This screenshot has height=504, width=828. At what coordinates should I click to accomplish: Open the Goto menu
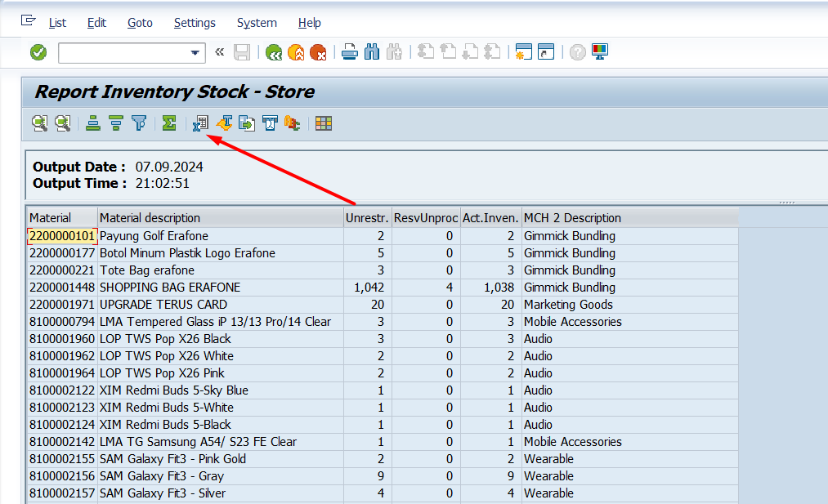[140, 23]
